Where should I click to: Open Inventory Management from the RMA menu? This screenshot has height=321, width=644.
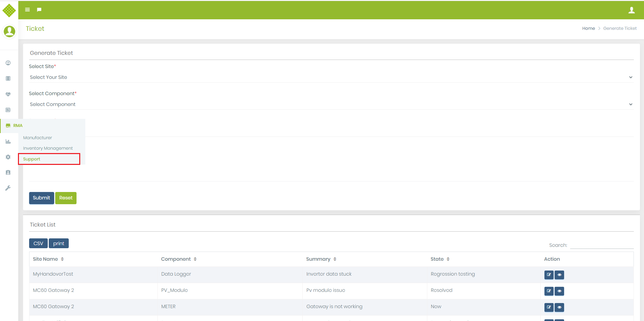click(47, 148)
